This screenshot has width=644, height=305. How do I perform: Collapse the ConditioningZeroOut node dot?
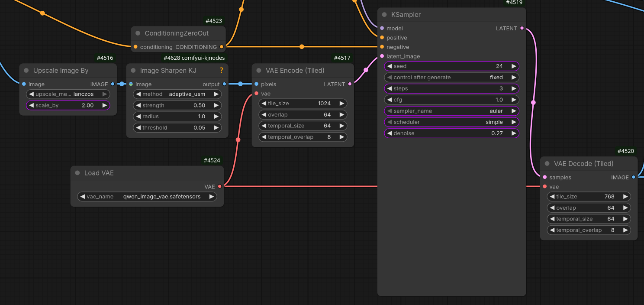coord(138,33)
